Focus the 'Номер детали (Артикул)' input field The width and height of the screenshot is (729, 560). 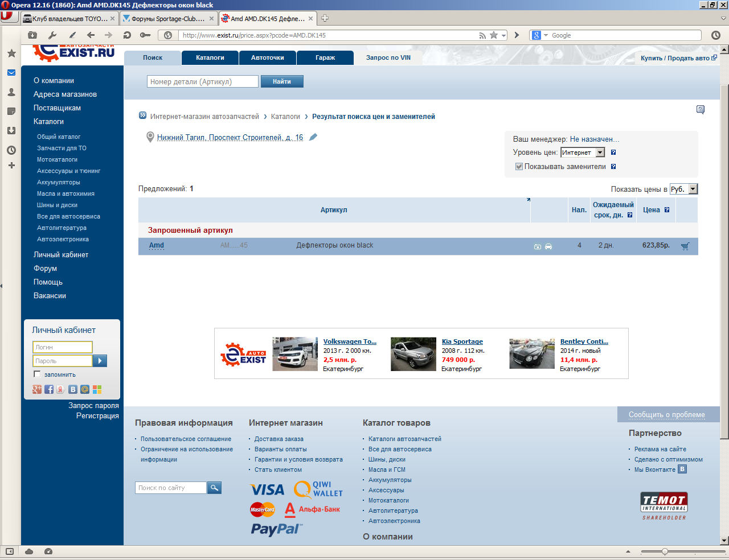click(x=202, y=82)
